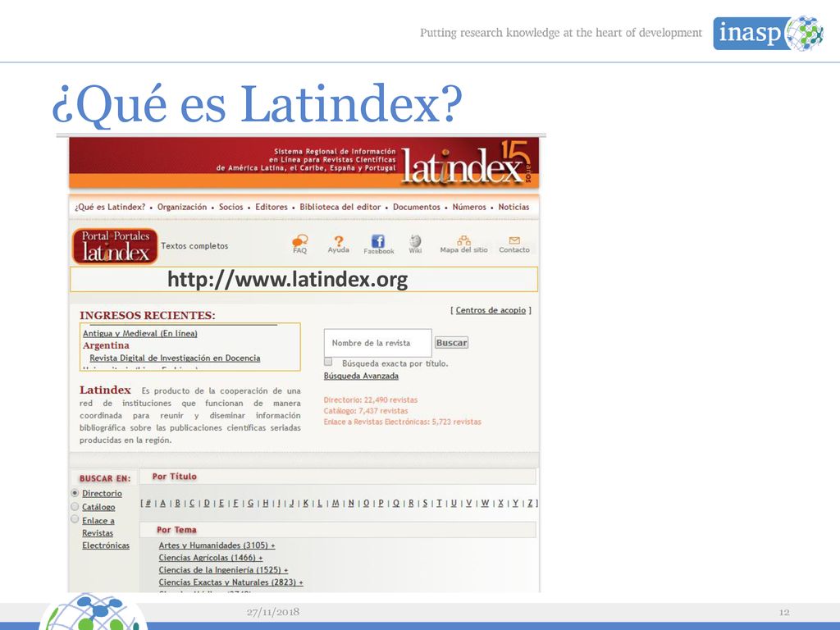Screen dimensions: 840x630
Task: Click the Buscar button
Action: coord(451,343)
